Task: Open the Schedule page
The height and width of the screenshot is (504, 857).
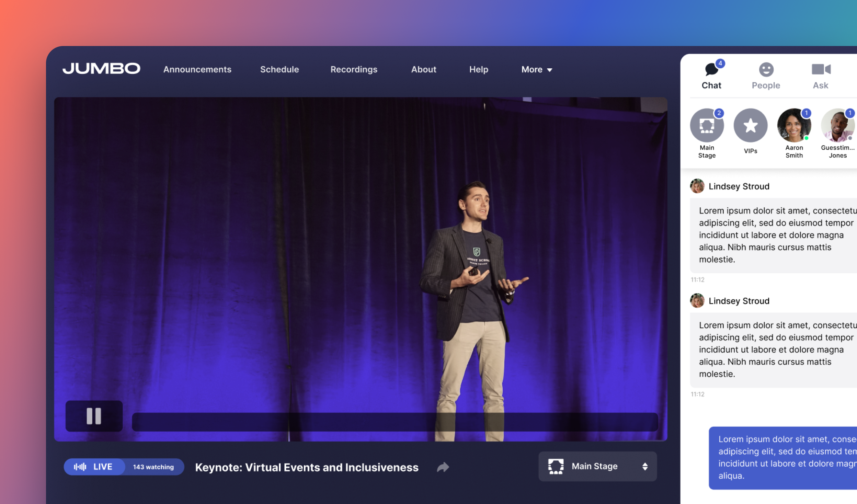Action: [279, 69]
